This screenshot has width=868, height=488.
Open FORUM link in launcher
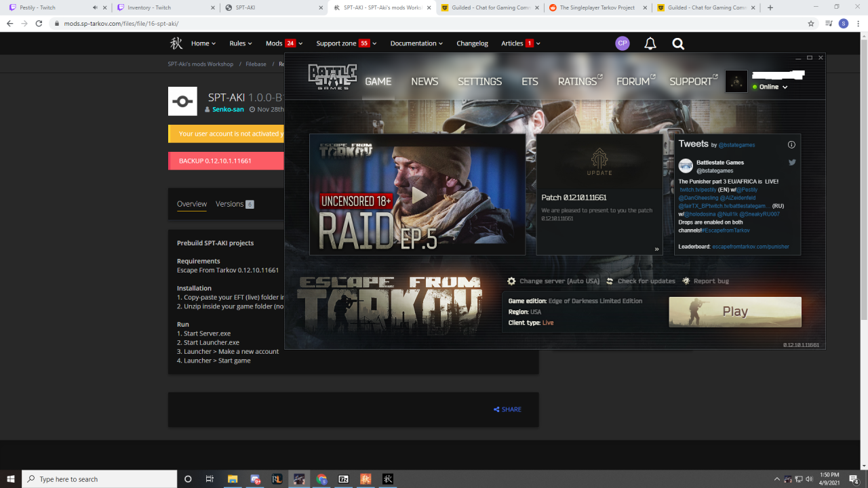635,81
